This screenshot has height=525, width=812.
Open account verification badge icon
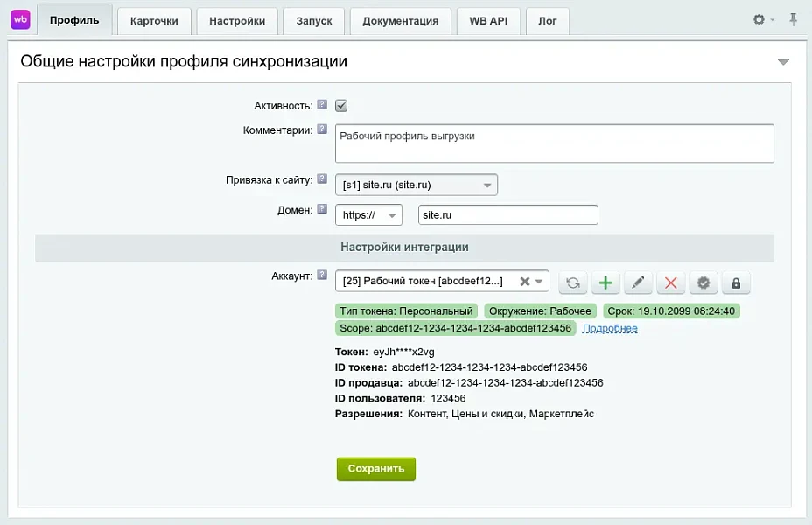tap(703, 283)
